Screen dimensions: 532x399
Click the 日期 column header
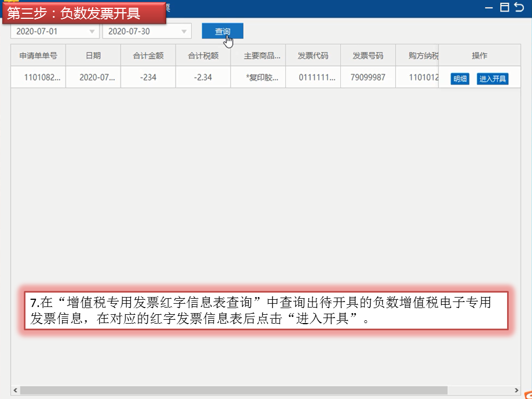coord(93,55)
